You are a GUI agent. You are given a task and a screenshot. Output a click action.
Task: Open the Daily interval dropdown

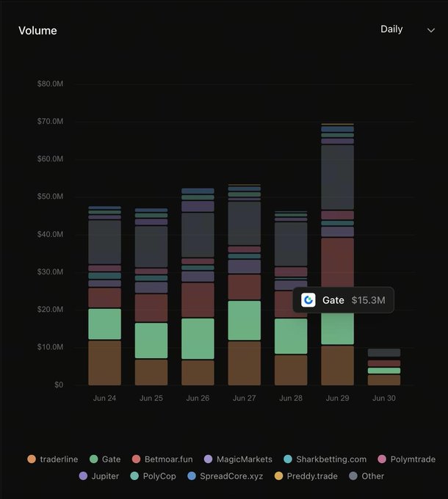click(x=408, y=29)
